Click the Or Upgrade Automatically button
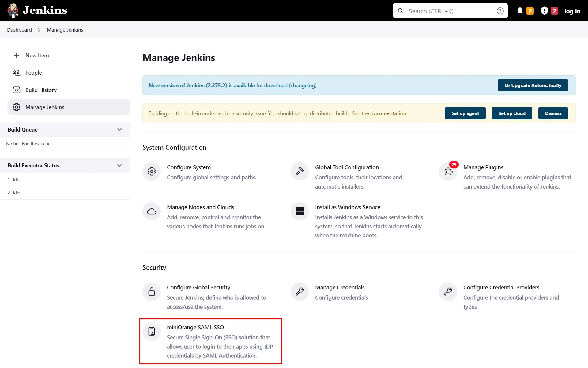 click(x=533, y=85)
